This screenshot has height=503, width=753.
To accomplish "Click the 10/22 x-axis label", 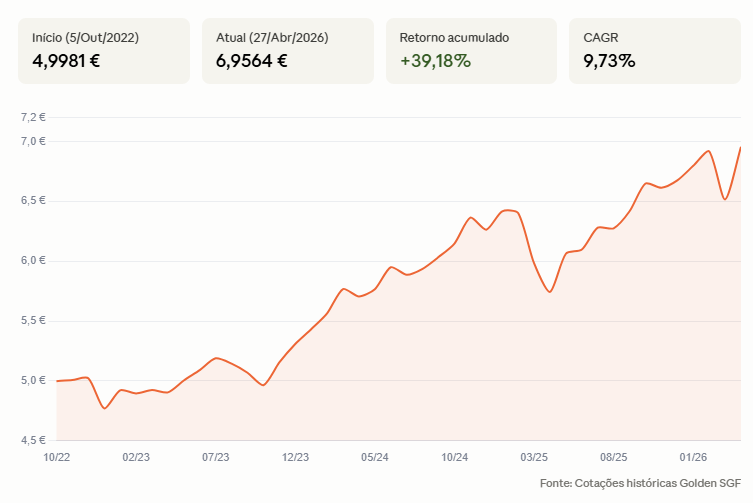I will pyautogui.click(x=57, y=457).
